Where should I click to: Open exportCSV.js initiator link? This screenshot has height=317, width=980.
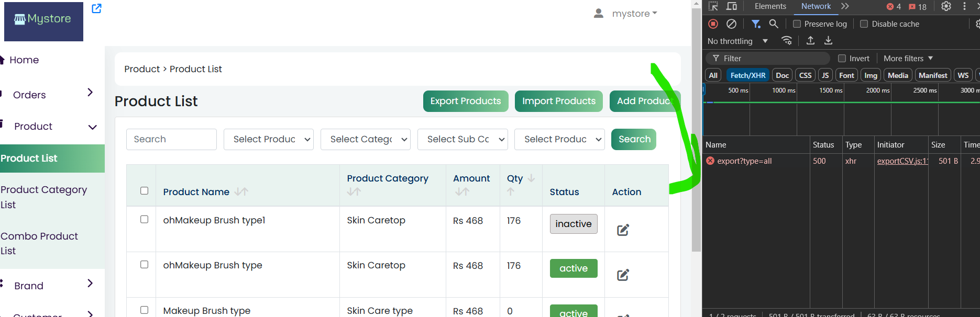(902, 161)
